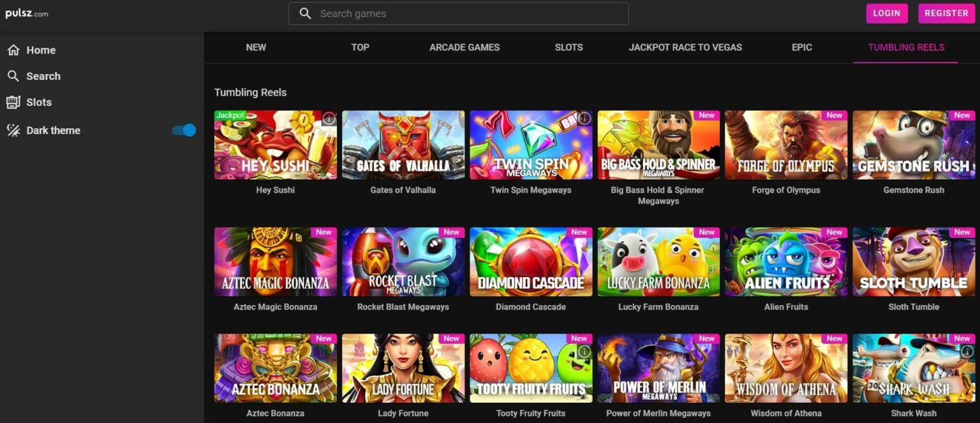Launch the Wisdom of Athena thumbnail
This screenshot has width=980, height=423.
[786, 368]
